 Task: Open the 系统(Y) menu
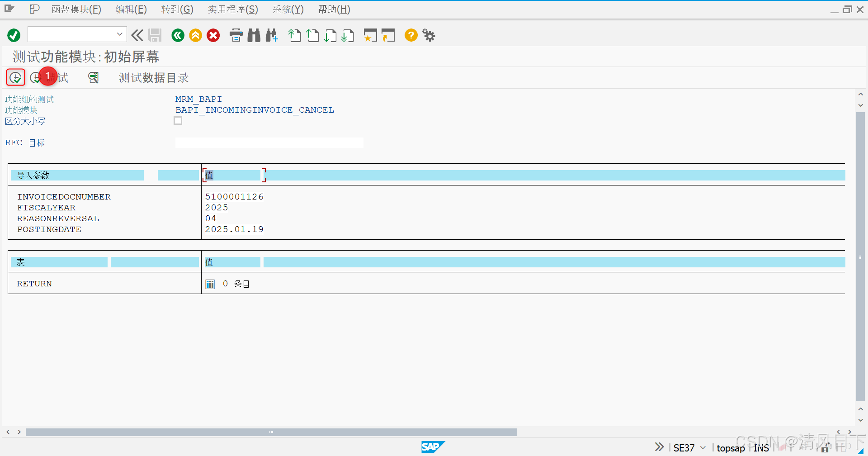pyautogui.click(x=288, y=9)
